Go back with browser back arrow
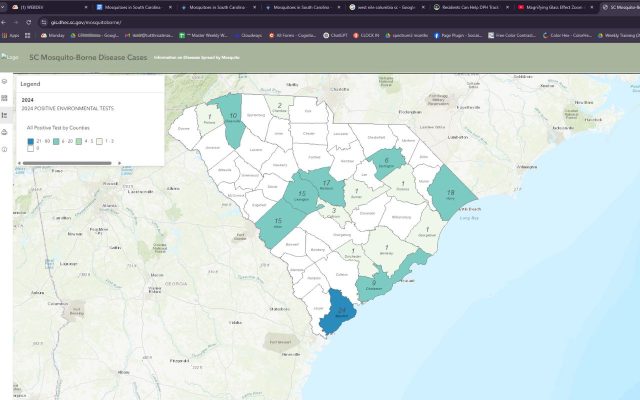 [4, 22]
